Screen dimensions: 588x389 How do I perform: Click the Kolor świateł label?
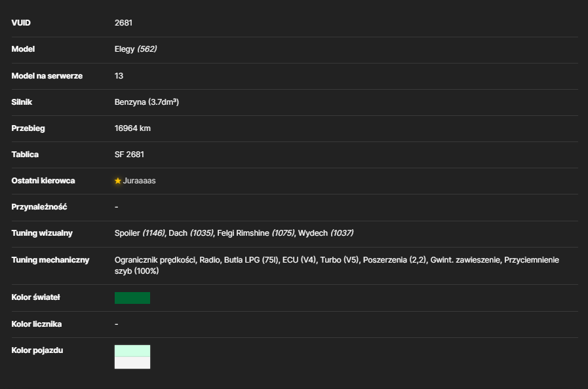(x=35, y=297)
